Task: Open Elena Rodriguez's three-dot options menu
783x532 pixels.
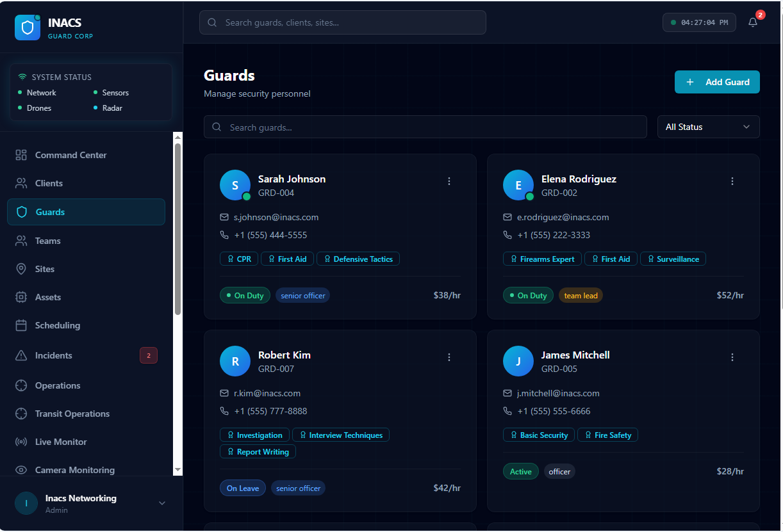Action: tap(732, 181)
